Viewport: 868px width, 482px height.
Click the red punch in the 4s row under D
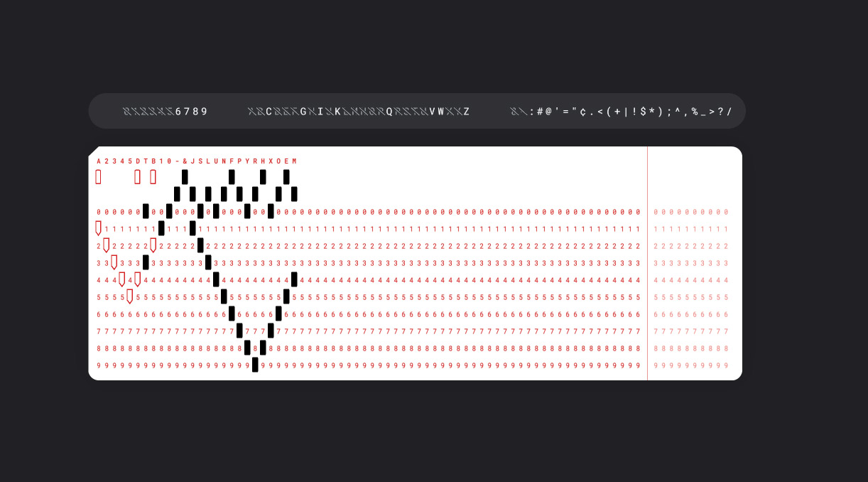pos(138,279)
